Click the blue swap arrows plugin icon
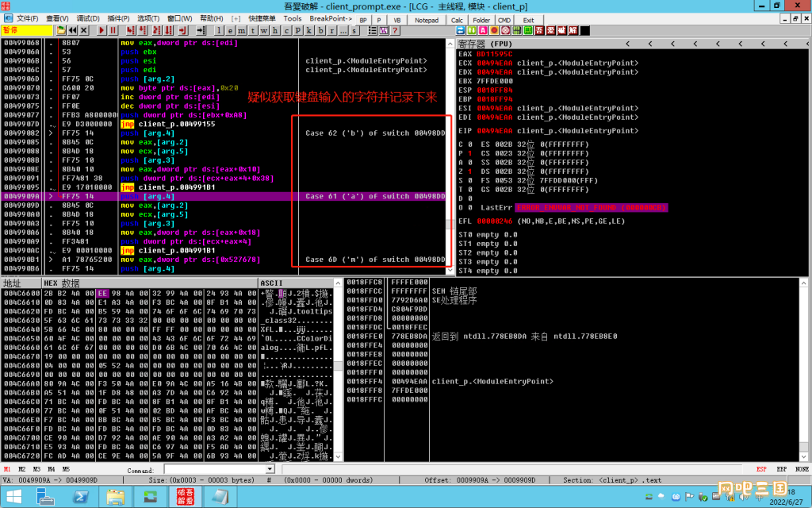 [x=461, y=31]
